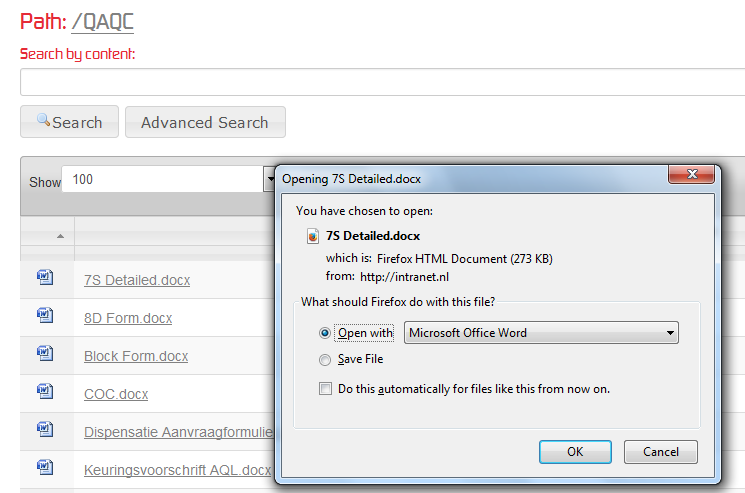Open the Microsoft Office Word application dropdown
This screenshot has width=745, height=493.
click(x=541, y=332)
